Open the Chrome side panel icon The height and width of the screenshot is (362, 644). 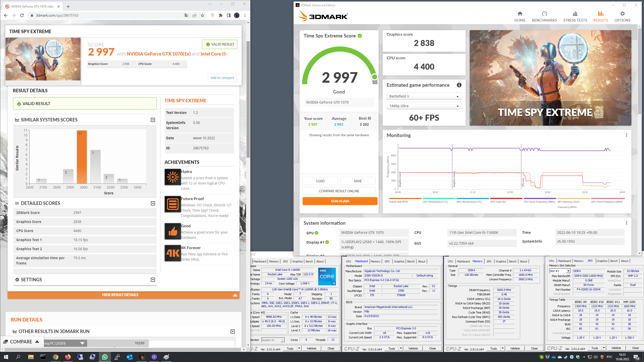(228, 15)
